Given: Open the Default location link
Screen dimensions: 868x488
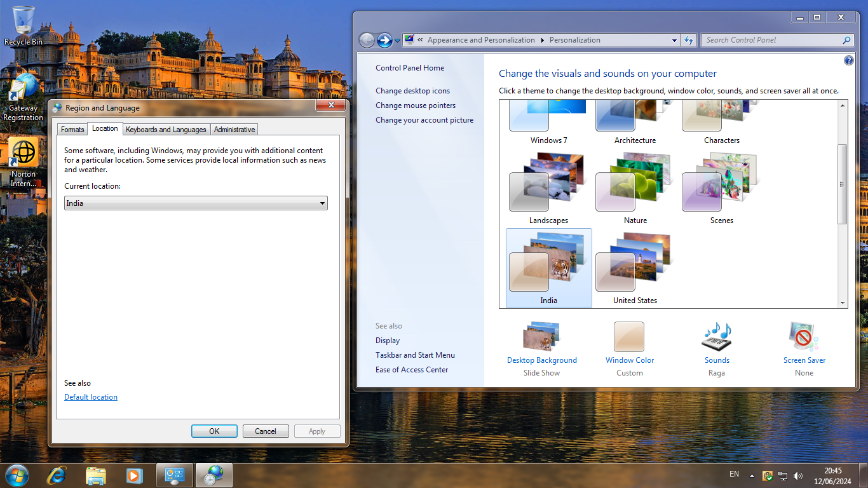Looking at the screenshot, I should pos(91,397).
